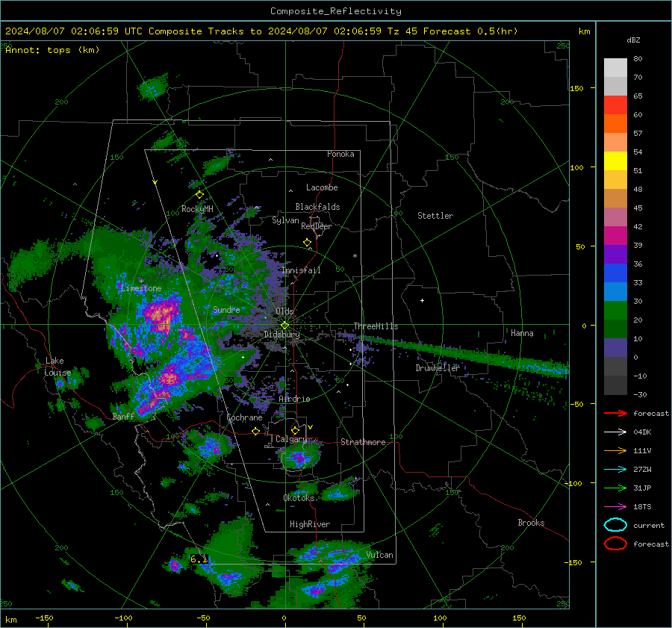This screenshot has height=628, width=672.
Task: Click the Banff town label
Action: click(x=123, y=417)
